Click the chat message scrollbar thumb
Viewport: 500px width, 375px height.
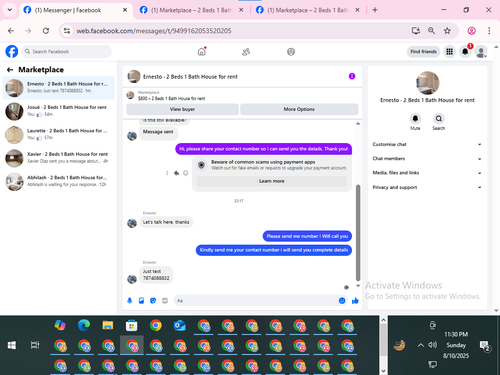coord(358,233)
